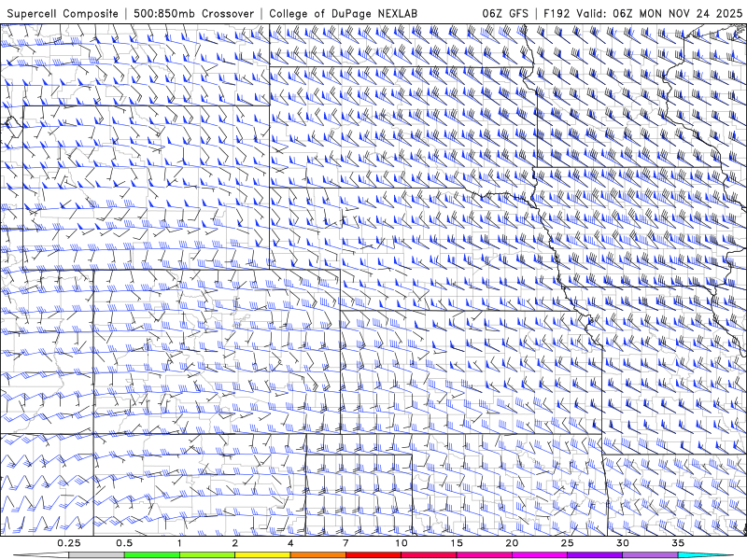747x560 pixels.
Task: Click the '35' legend value
Action: 678,543
